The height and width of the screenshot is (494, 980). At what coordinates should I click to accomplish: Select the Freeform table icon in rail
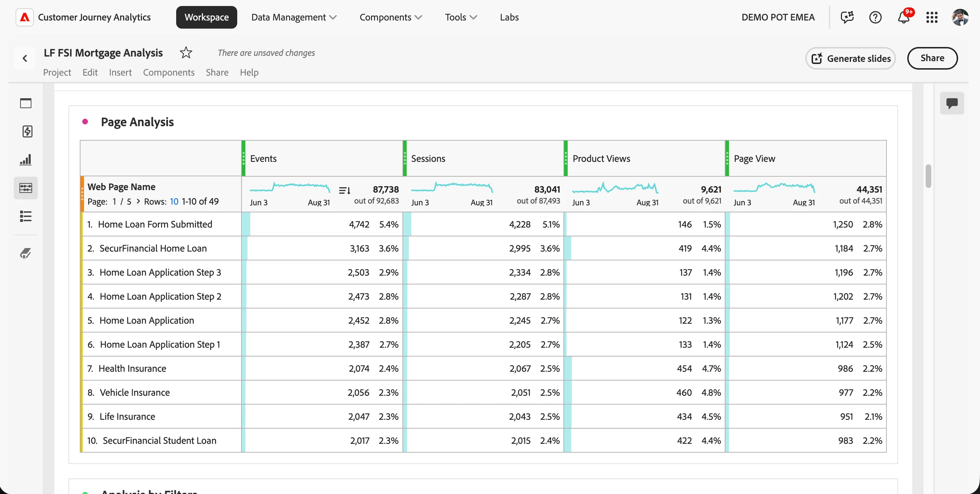coord(26,188)
